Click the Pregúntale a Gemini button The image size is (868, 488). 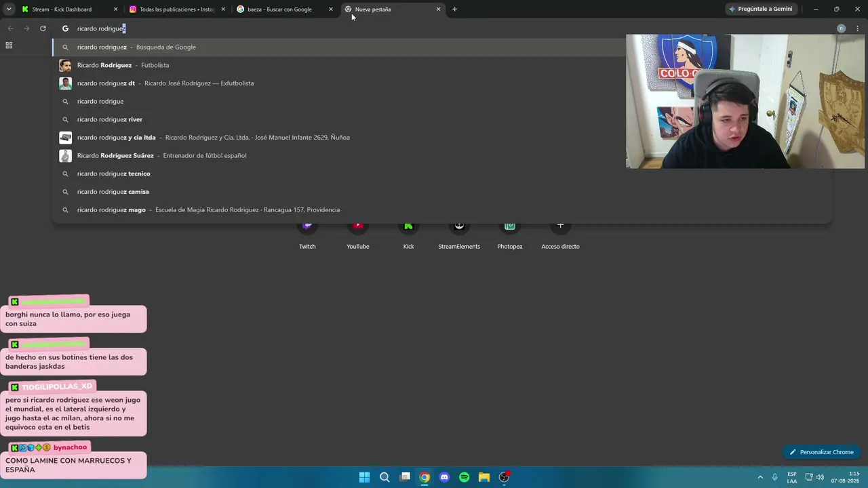760,9
